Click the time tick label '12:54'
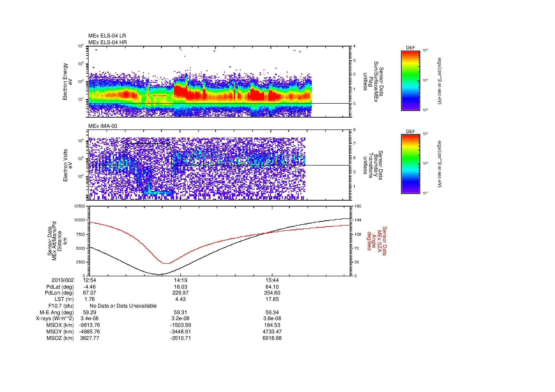The width and height of the screenshot is (555, 392). pos(89,280)
